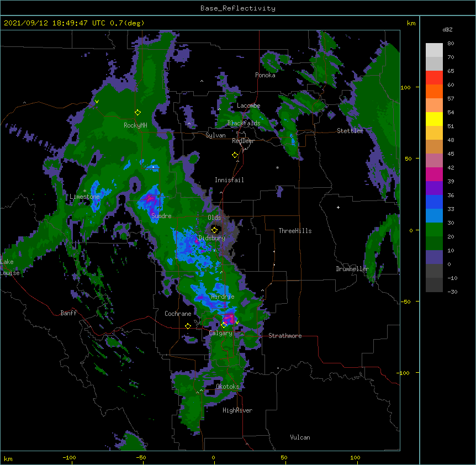Click the Banff town label
Screen dimensions: 476x465
click(x=68, y=313)
